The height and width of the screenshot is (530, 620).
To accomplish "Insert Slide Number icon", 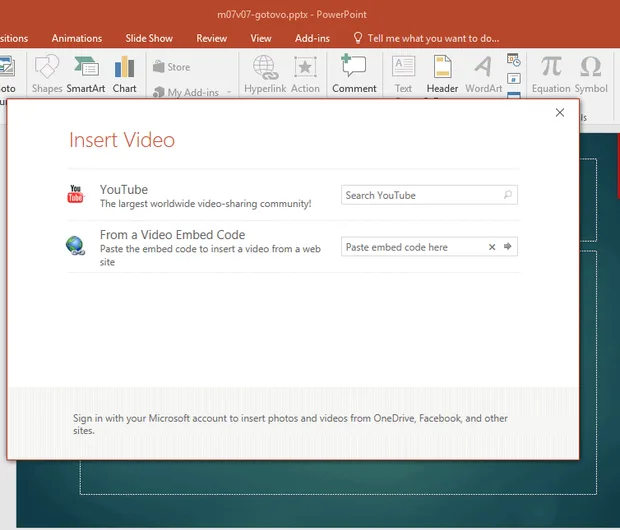I will 514,78.
